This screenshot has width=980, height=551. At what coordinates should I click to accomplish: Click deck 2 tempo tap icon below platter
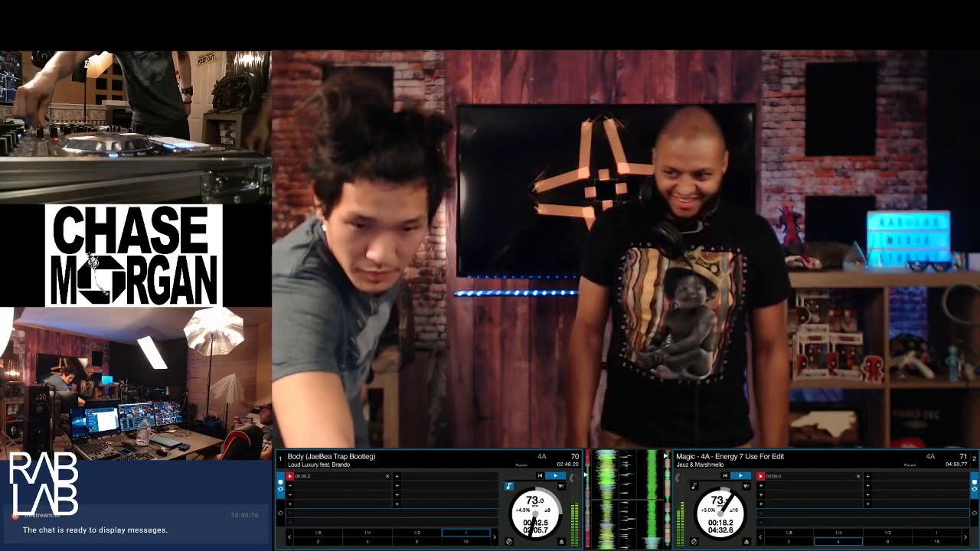pos(694,542)
